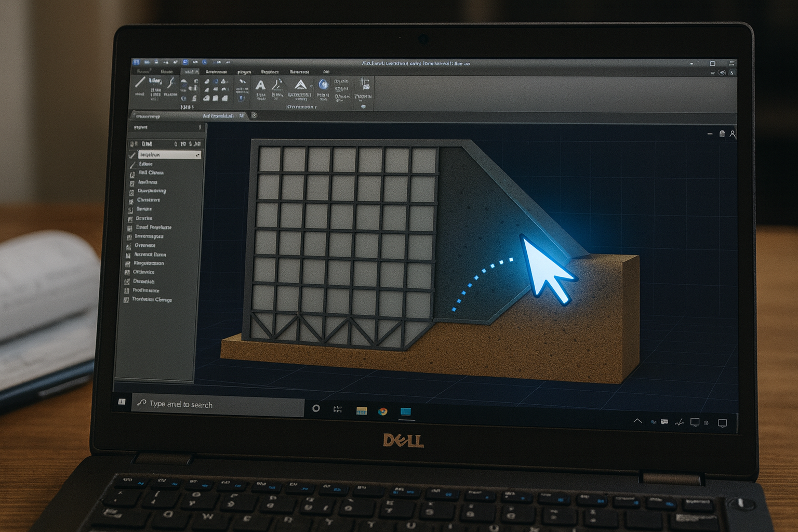Screen dimensions: 798x532
Task: Click the triangular A logo icon in ribbon
Action: 300,85
